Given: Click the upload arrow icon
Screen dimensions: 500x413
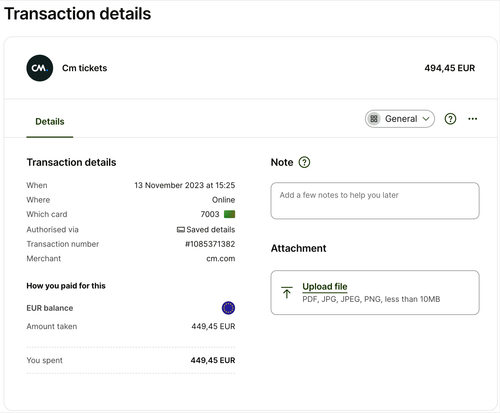Looking at the screenshot, I should [287, 292].
